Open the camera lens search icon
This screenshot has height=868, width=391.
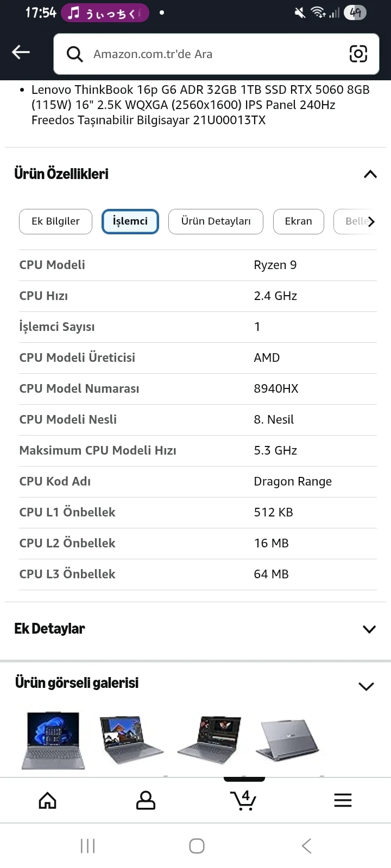pos(358,54)
